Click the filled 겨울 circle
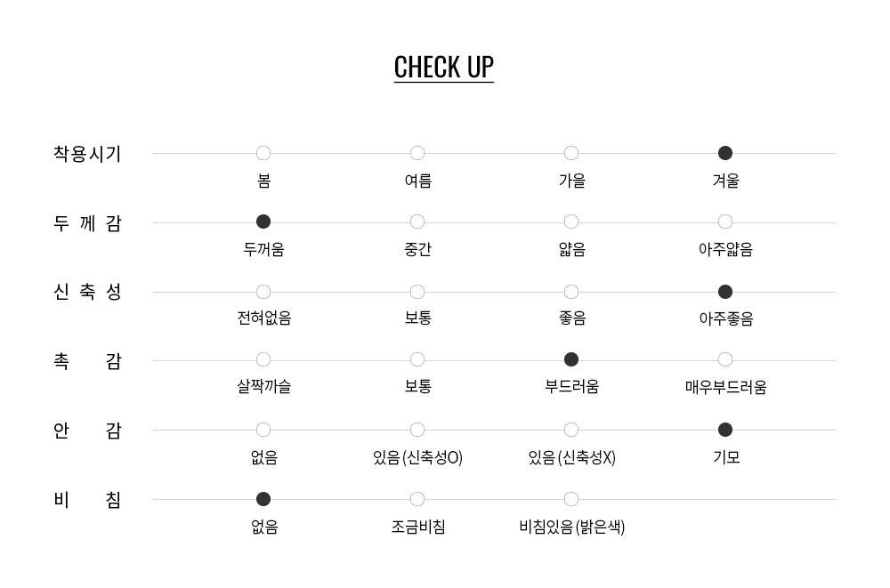Image resolution: width=890 pixels, height=588 pixels. (x=725, y=153)
